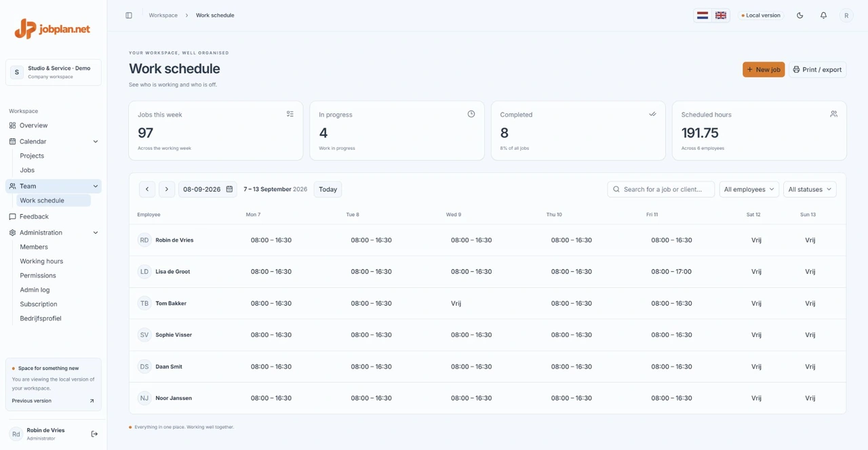Click TB avatar for Tom Bakker

144,304
